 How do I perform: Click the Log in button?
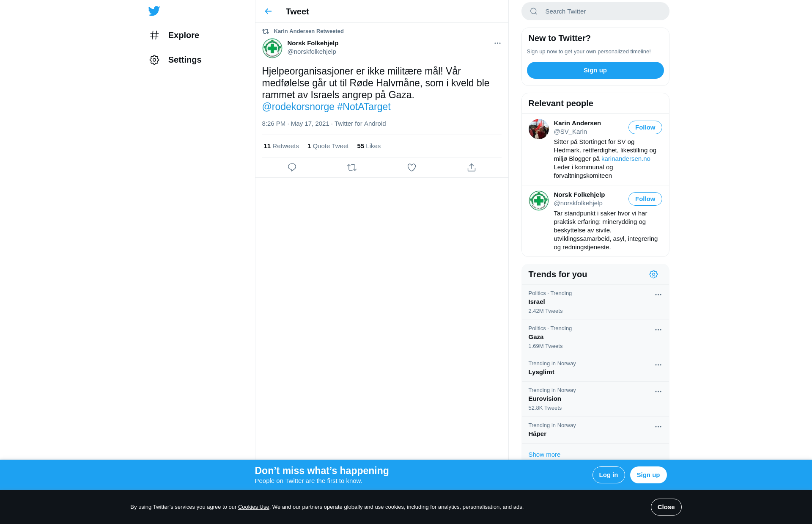coord(609,475)
